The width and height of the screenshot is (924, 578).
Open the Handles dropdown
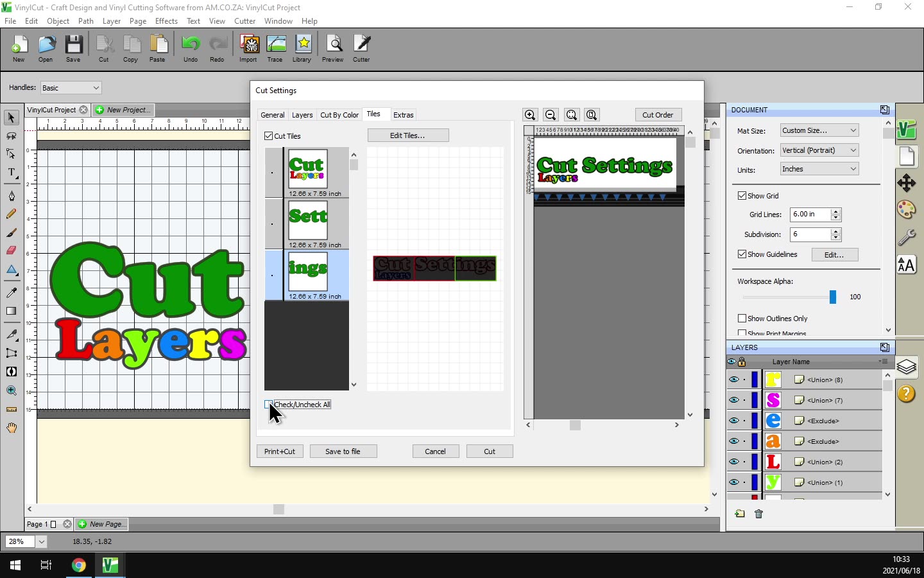pos(71,88)
